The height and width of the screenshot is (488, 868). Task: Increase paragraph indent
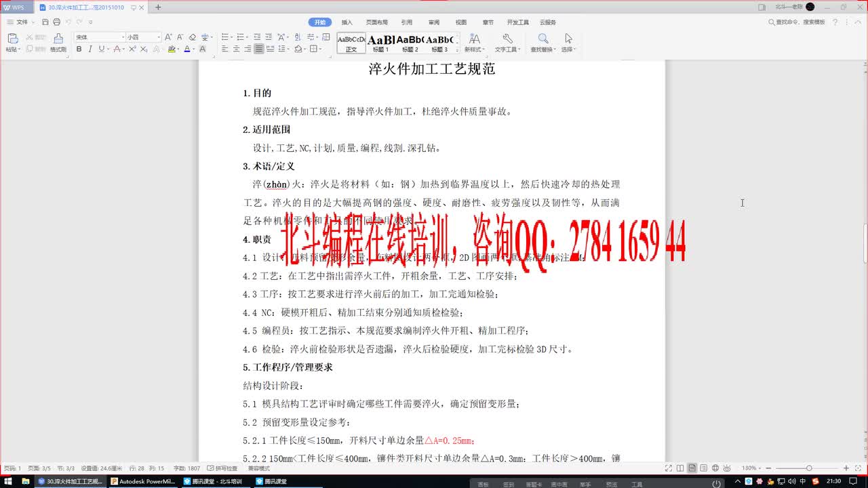point(269,37)
